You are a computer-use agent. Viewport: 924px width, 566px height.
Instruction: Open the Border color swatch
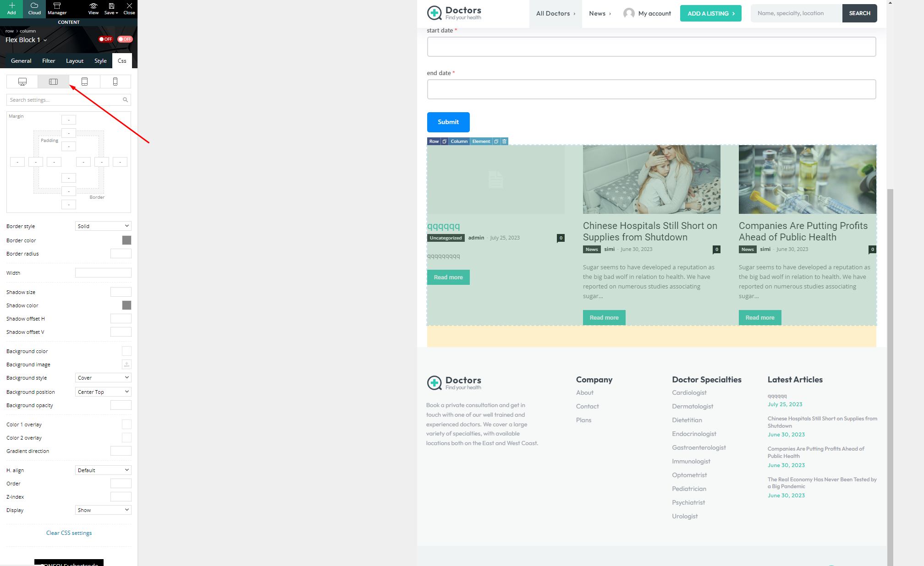126,240
